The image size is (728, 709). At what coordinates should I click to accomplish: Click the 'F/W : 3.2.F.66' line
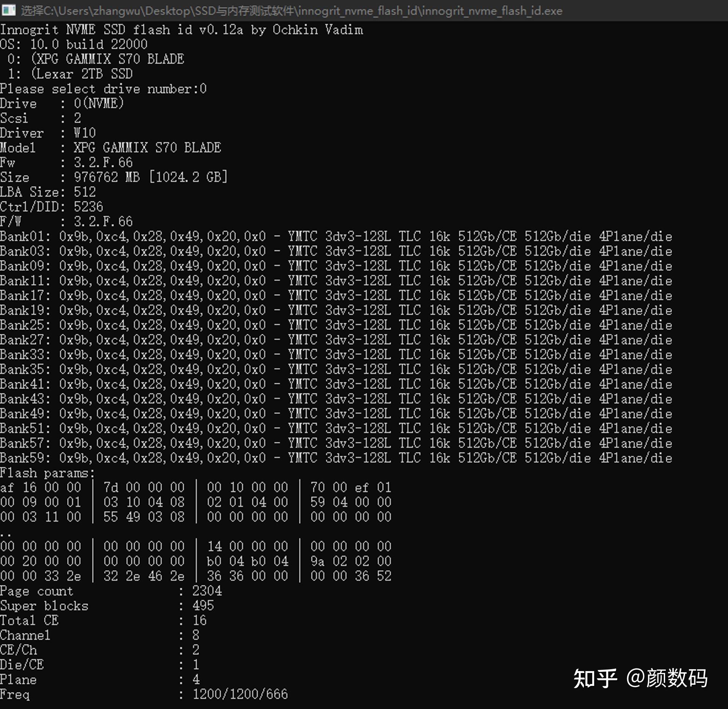coord(66,222)
